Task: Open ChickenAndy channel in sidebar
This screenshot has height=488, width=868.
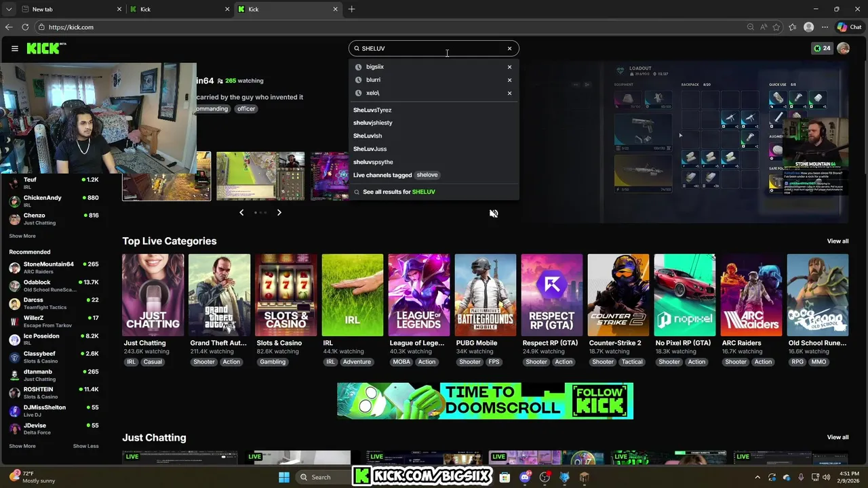Action: pyautogui.click(x=54, y=201)
